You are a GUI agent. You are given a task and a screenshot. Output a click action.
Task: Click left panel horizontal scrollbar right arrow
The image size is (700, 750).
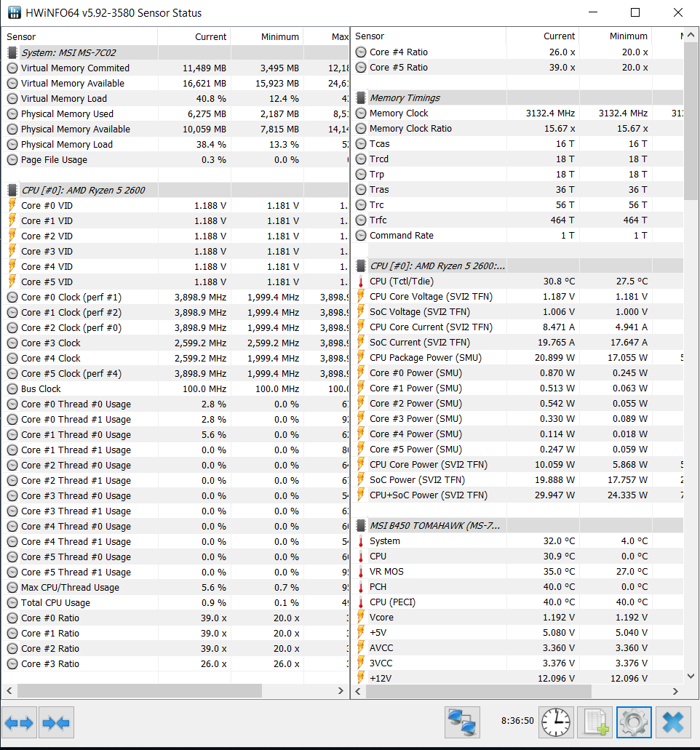341,690
